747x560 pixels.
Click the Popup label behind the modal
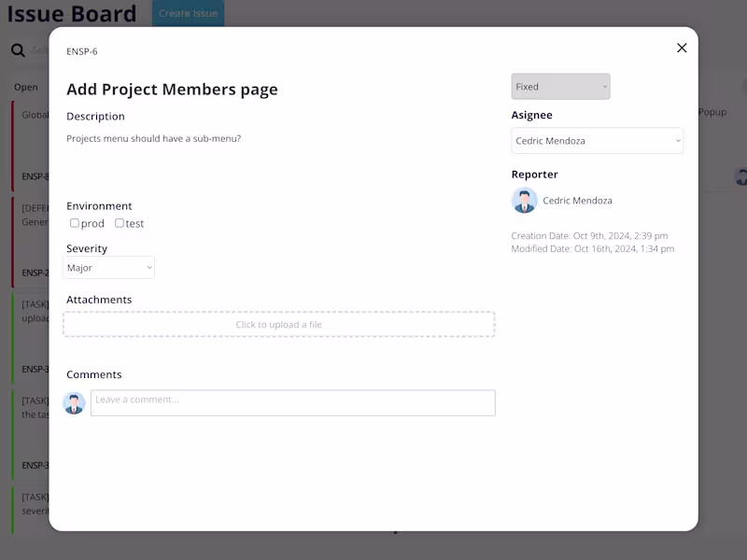point(712,112)
